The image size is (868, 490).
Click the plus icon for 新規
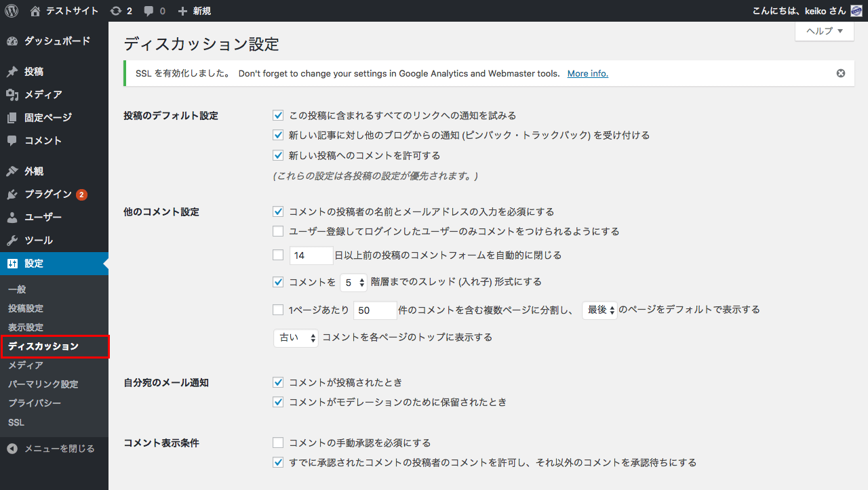[x=182, y=12]
